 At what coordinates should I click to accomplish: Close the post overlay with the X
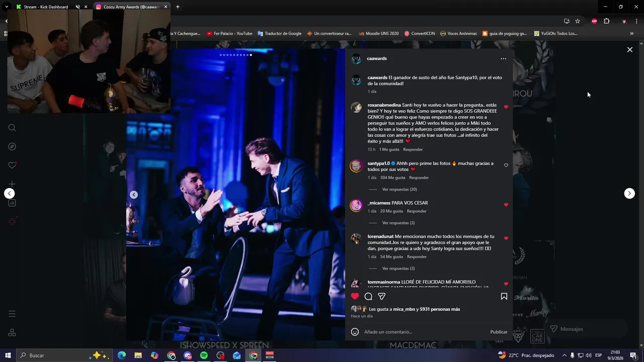629,49
